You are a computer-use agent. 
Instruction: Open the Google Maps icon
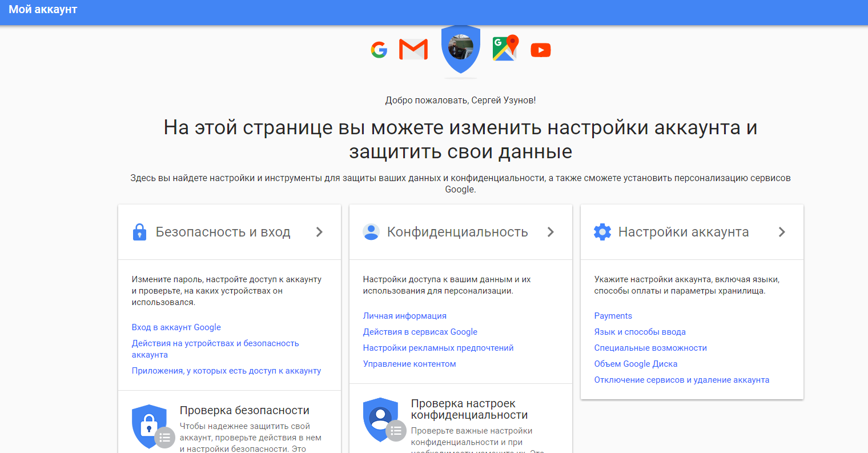[x=506, y=48]
